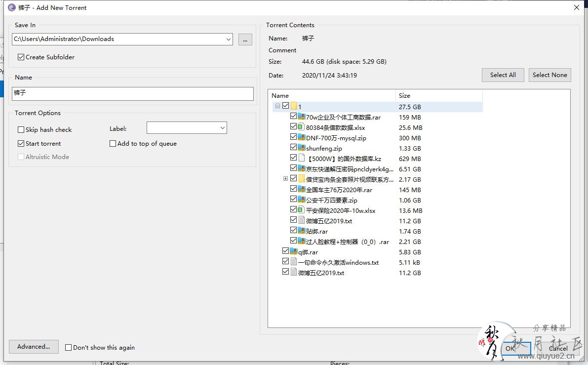Select the file name shunfeng.zip
The height and width of the screenshot is (365, 588).
[324, 149]
